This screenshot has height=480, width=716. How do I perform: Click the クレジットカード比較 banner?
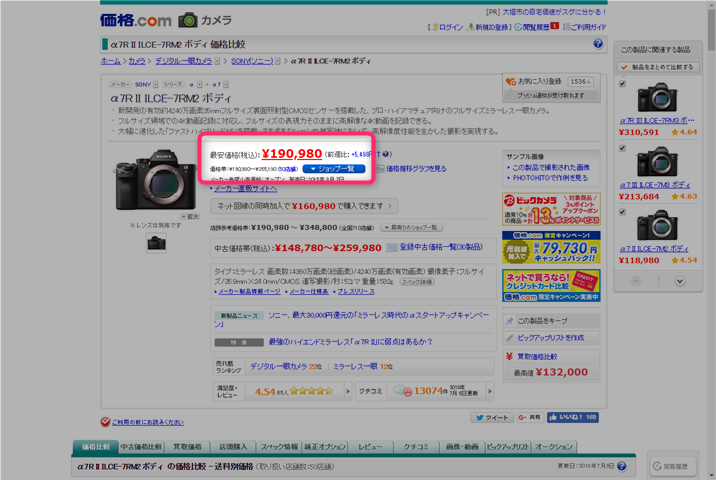pyautogui.click(x=551, y=285)
